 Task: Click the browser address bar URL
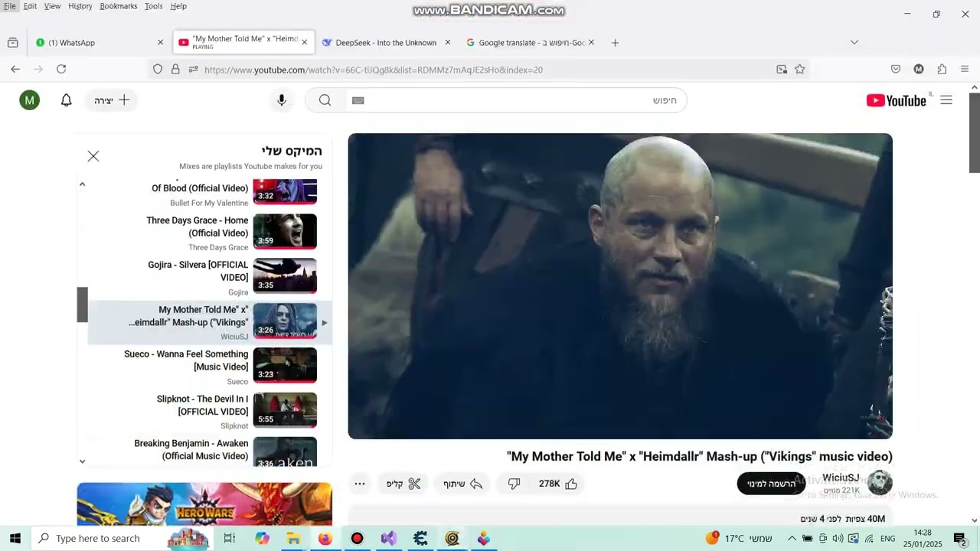pos(374,70)
